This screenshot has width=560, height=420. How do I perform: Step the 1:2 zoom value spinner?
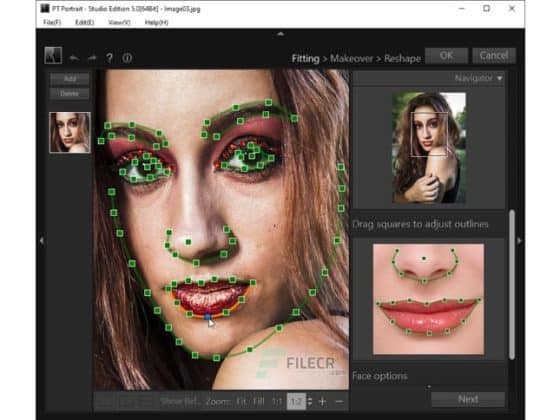310,401
